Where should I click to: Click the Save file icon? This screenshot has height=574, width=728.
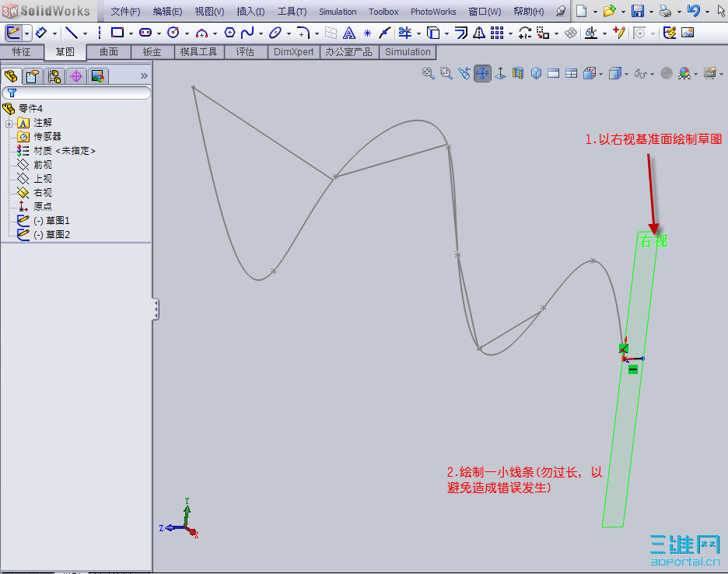point(638,11)
